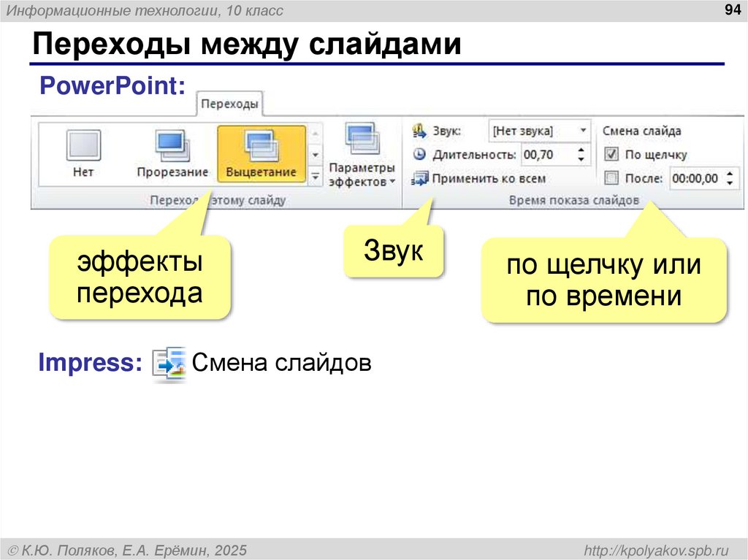Open the kpolyakov.spb.ru link
748x560 pixels.
pos(657,550)
